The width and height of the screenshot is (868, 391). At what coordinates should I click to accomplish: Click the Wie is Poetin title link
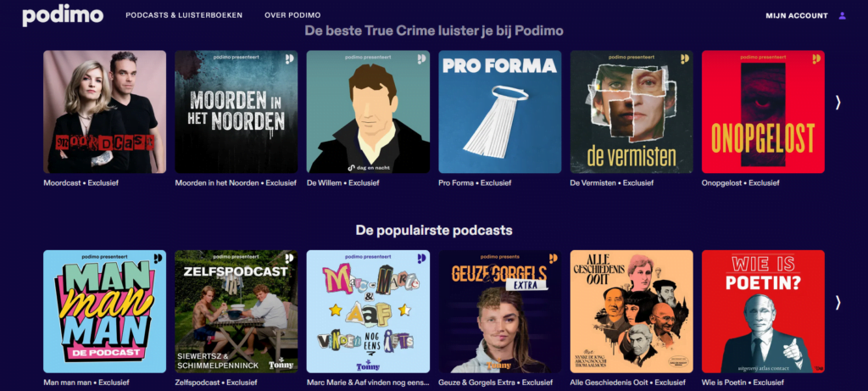tap(743, 383)
